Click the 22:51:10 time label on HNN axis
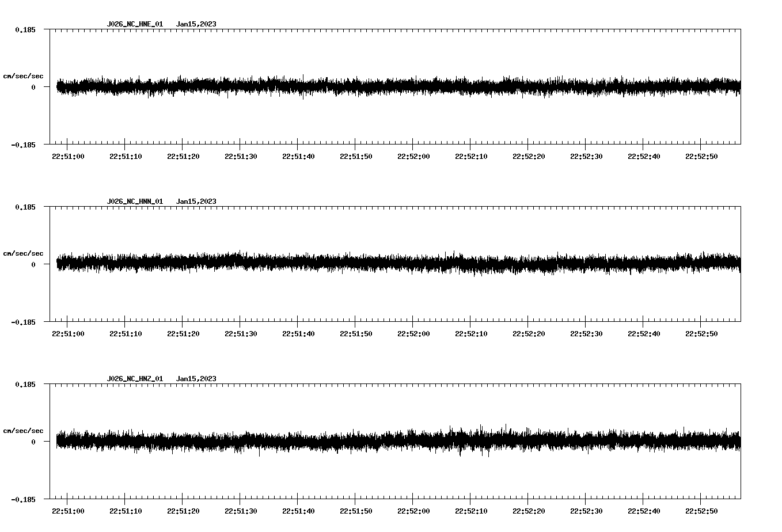This screenshot has width=782, height=532. pyautogui.click(x=126, y=334)
